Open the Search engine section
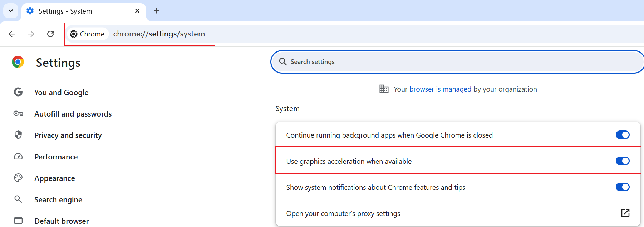The height and width of the screenshot is (227, 644). (58, 200)
